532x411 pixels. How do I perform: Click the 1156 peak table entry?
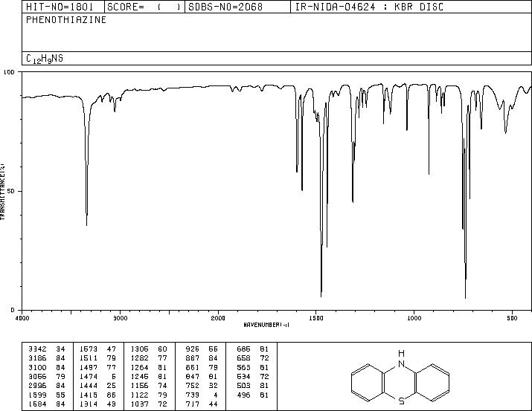(149, 386)
